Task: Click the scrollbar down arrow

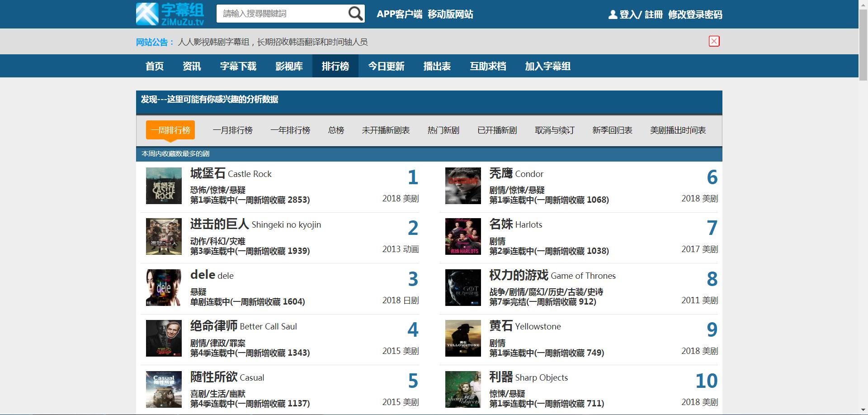Action: point(863,411)
